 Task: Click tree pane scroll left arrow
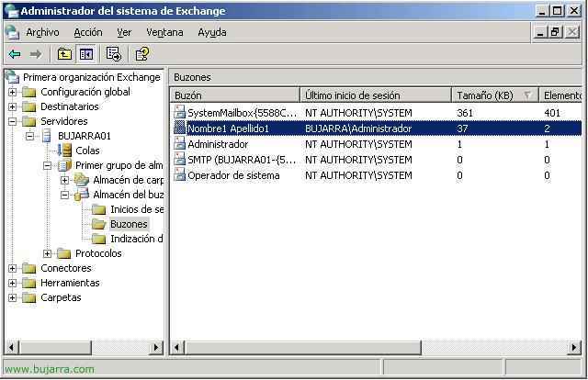tap(12, 347)
